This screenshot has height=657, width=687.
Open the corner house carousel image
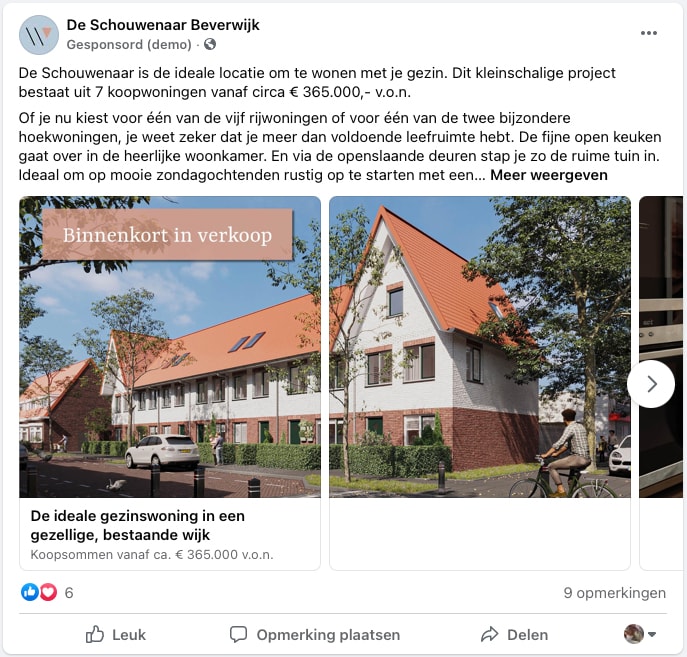(480, 347)
